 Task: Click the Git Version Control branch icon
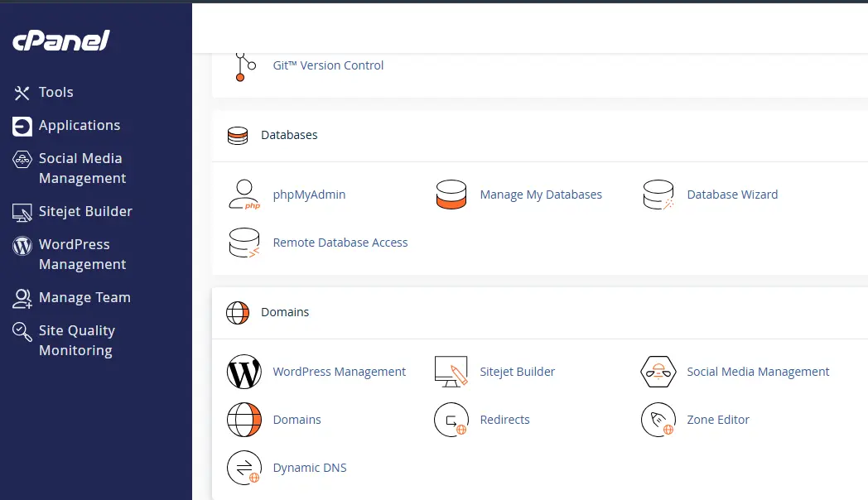[x=244, y=67]
